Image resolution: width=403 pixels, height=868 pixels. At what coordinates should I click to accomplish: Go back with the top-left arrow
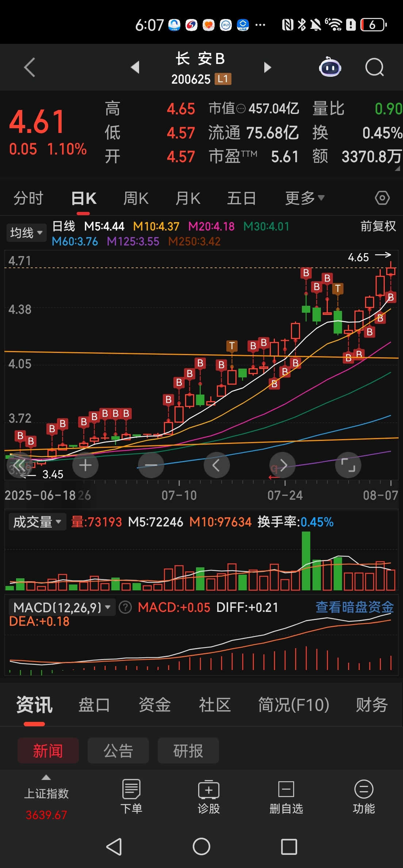(x=30, y=67)
